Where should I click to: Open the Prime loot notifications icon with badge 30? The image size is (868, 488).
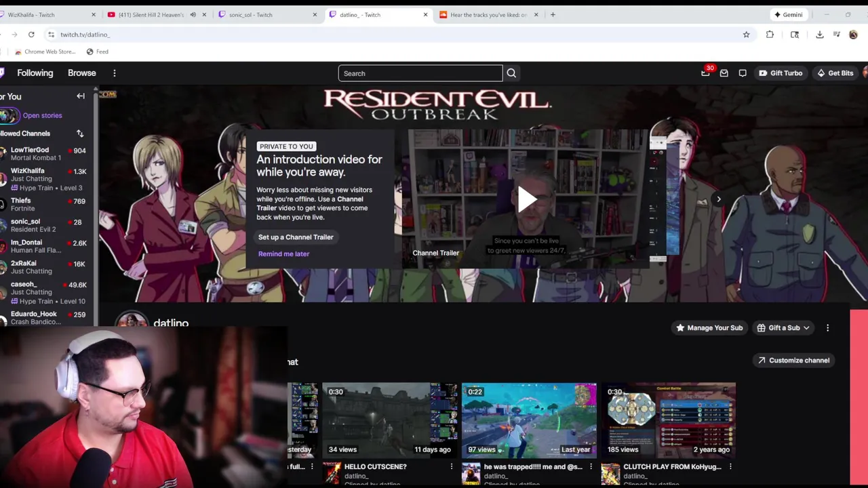[x=706, y=73]
